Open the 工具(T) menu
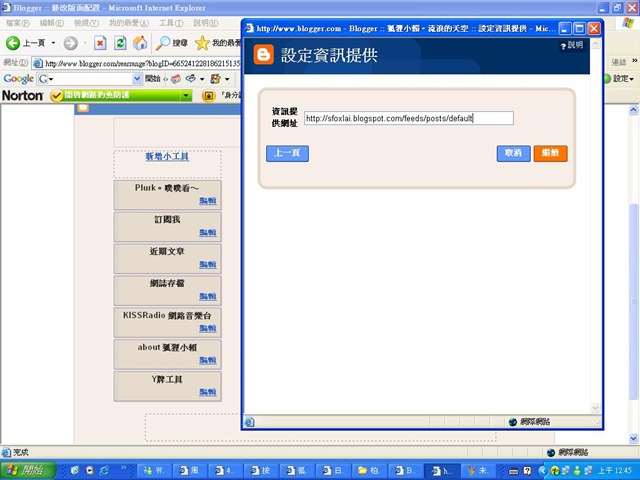The width and height of the screenshot is (640, 480). click(x=171, y=23)
